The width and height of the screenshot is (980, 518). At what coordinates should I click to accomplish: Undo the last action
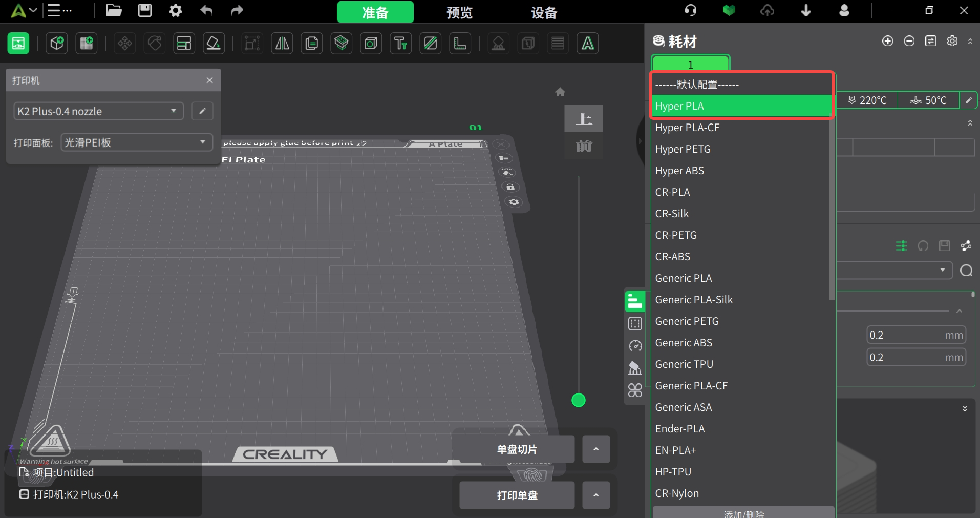[206, 10]
